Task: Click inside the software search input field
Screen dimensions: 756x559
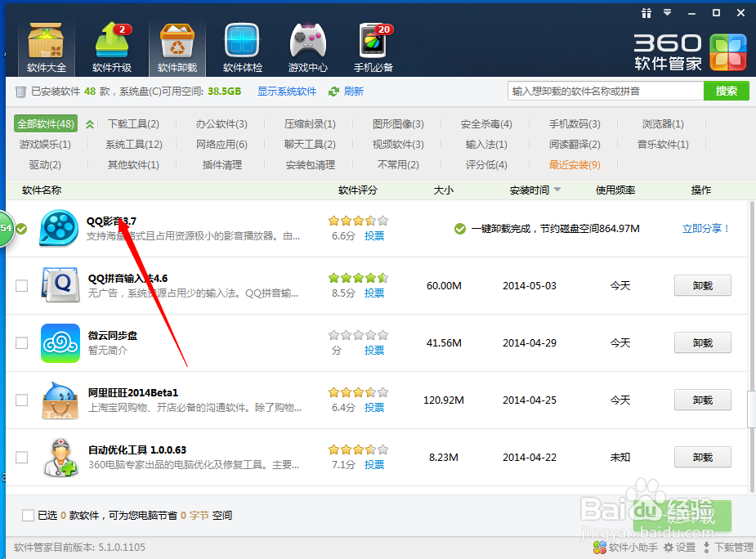Action: pyautogui.click(x=605, y=92)
